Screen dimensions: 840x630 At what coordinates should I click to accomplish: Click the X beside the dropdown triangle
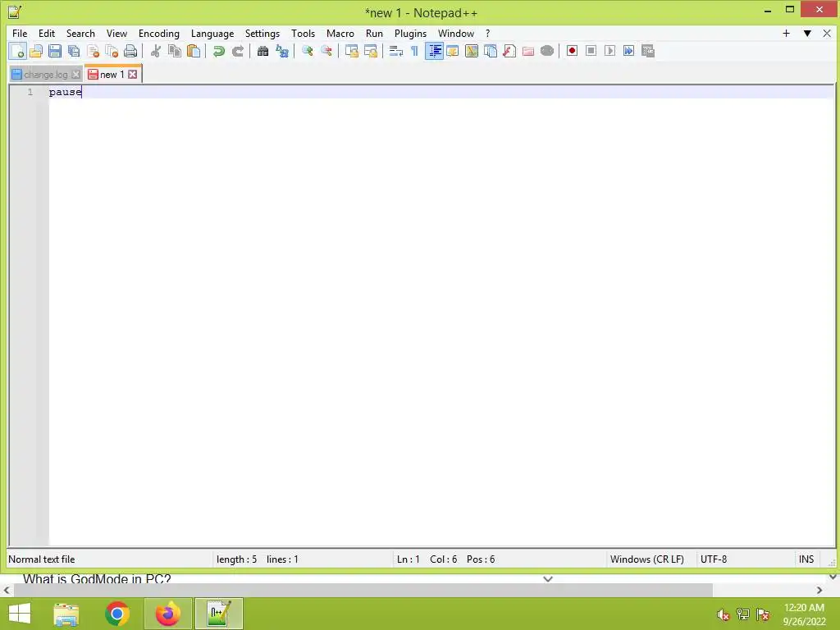827,33
